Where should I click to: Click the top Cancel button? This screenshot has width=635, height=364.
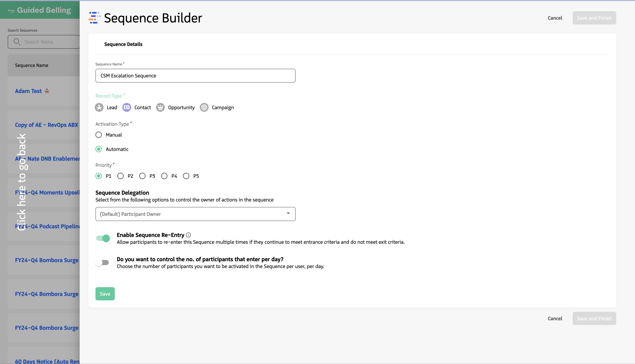click(x=555, y=18)
